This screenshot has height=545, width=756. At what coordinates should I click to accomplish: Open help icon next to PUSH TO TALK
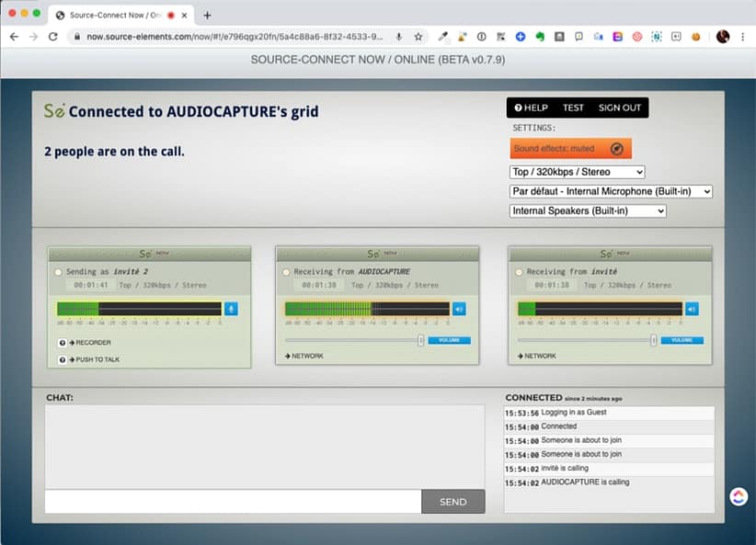click(63, 359)
